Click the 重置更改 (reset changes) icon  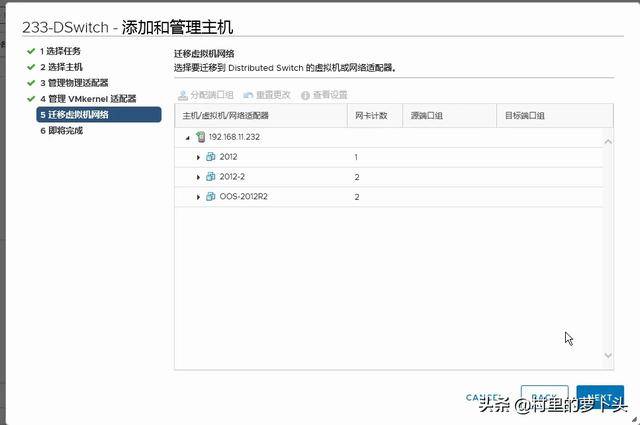coord(249,95)
